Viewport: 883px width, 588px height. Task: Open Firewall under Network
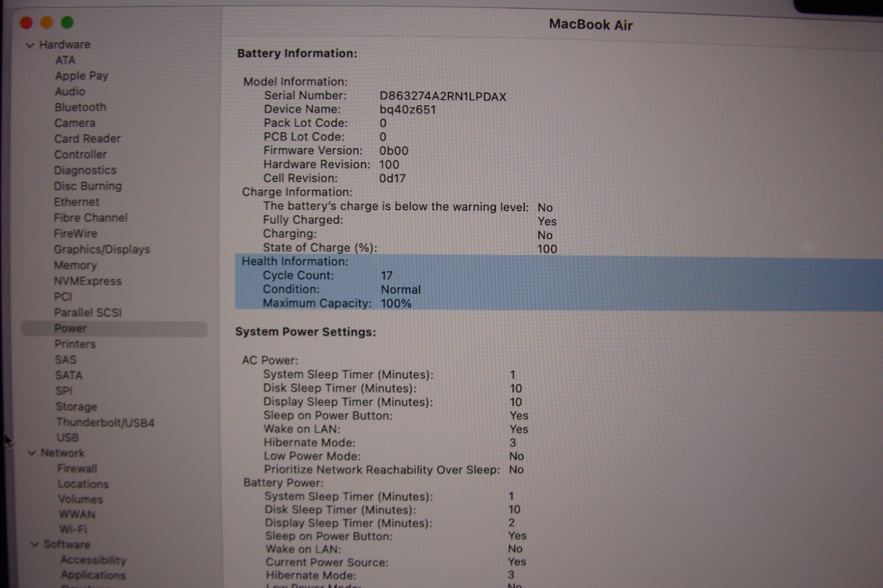coord(77,468)
